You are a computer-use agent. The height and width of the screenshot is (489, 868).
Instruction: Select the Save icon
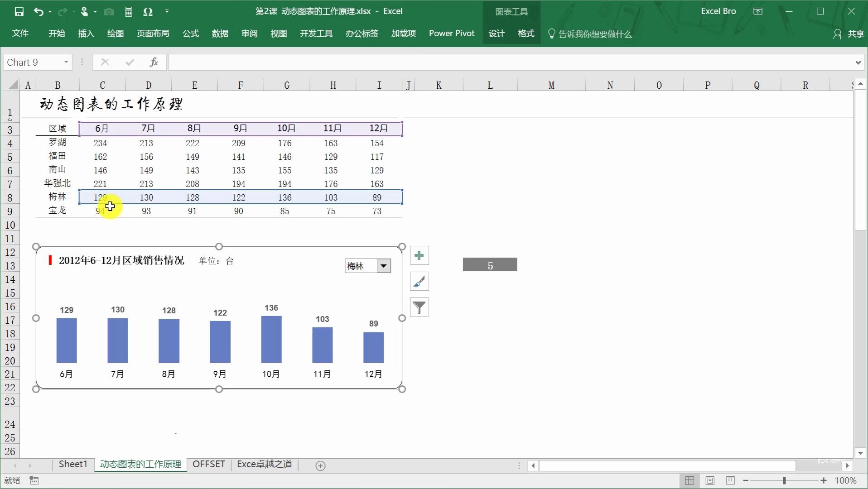point(19,11)
